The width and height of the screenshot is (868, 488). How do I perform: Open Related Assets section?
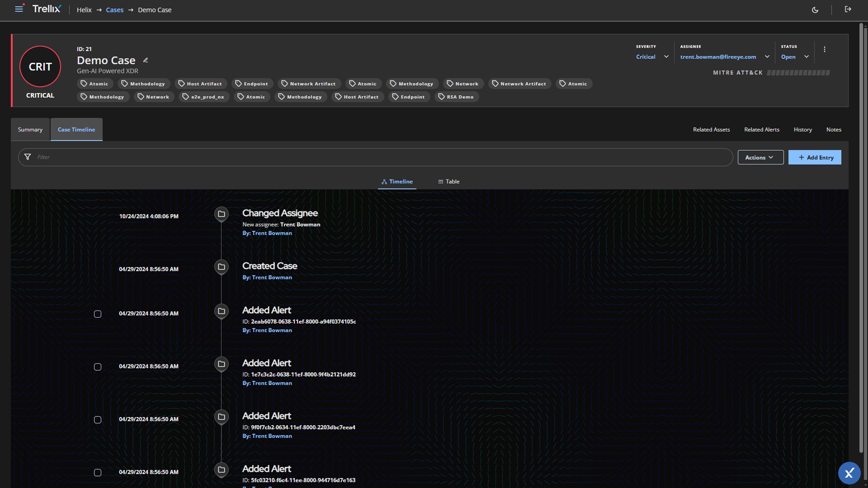click(711, 129)
